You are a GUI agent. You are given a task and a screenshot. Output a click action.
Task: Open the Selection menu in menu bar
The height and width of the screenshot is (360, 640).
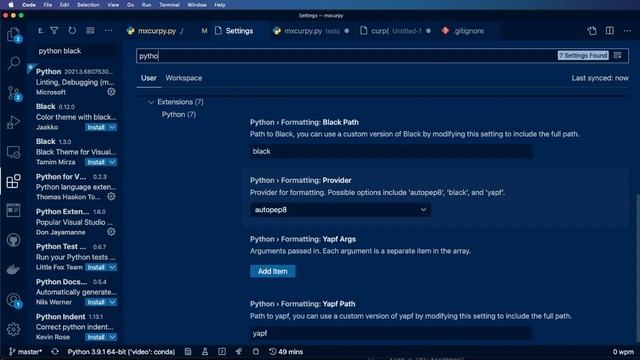88,5
